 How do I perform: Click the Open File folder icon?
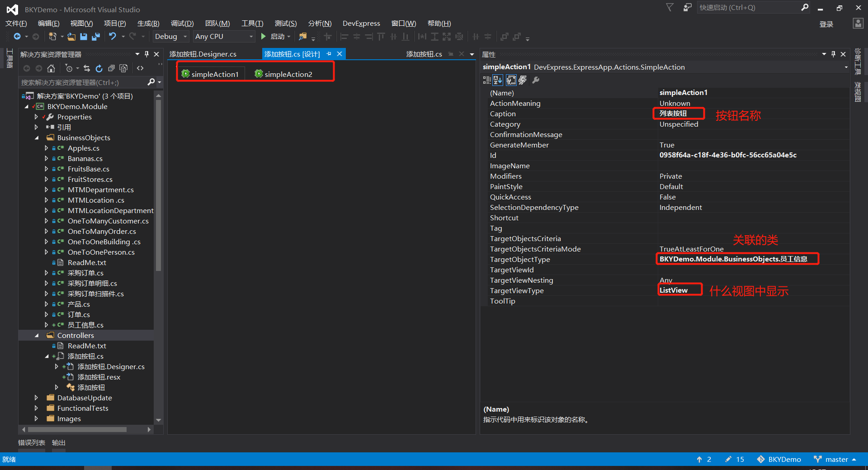(71, 37)
